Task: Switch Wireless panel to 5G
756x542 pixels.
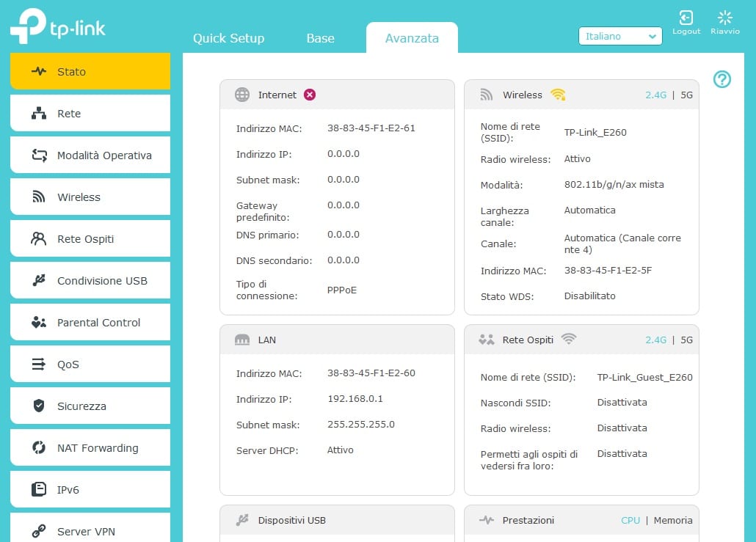Action: 686,95
